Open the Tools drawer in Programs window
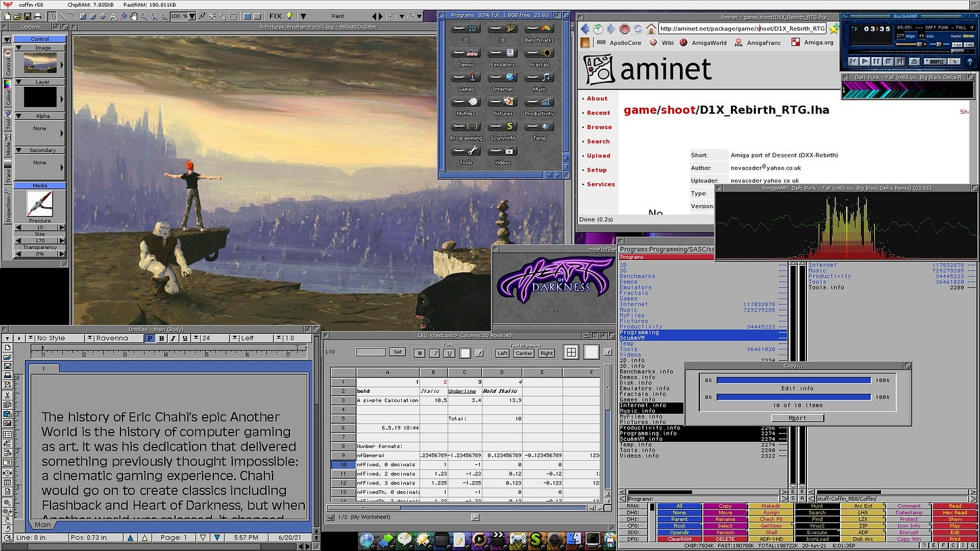Viewport: 980px width, 551px height. pos(466,153)
